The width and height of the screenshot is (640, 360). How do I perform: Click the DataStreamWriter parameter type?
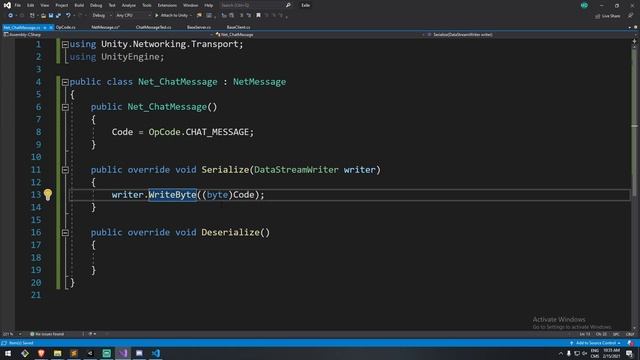click(296, 169)
